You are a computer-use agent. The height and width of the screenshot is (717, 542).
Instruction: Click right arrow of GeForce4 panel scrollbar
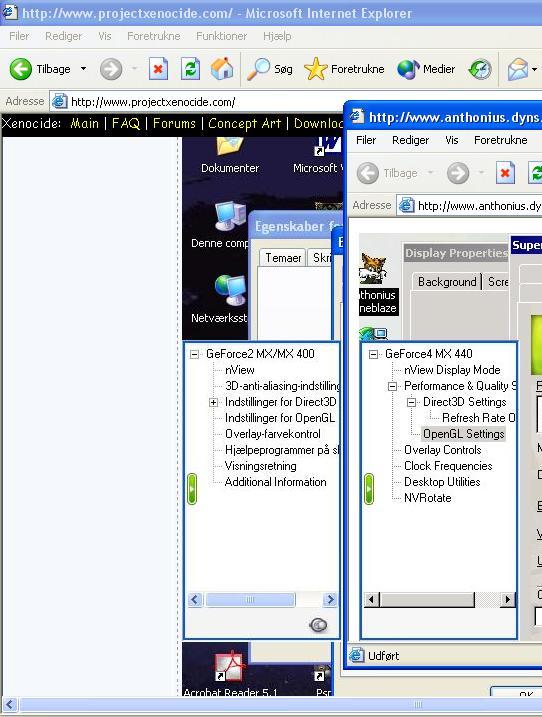click(507, 599)
